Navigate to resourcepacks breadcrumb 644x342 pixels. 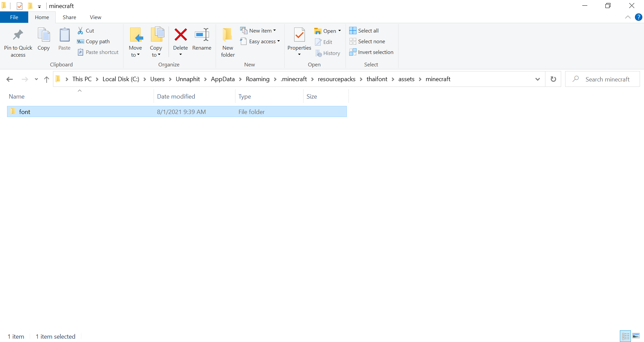tap(337, 79)
